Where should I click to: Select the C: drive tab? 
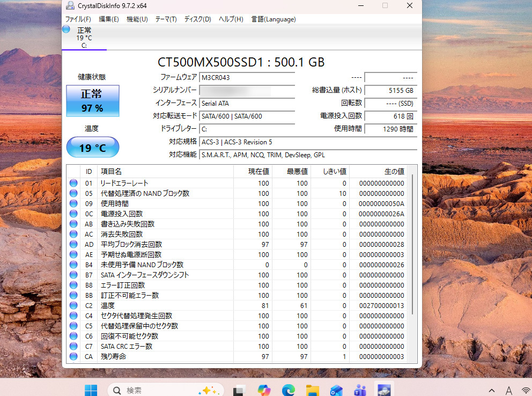(84, 38)
